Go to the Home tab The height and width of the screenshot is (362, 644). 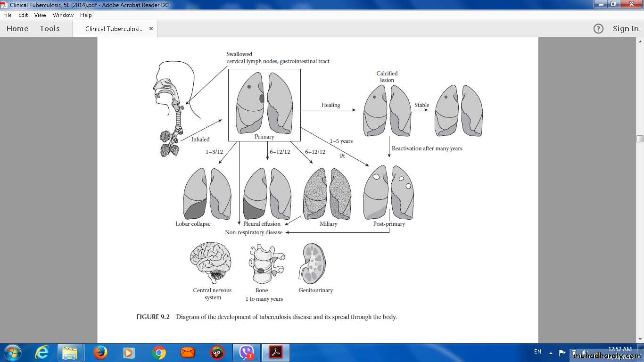coord(17,29)
